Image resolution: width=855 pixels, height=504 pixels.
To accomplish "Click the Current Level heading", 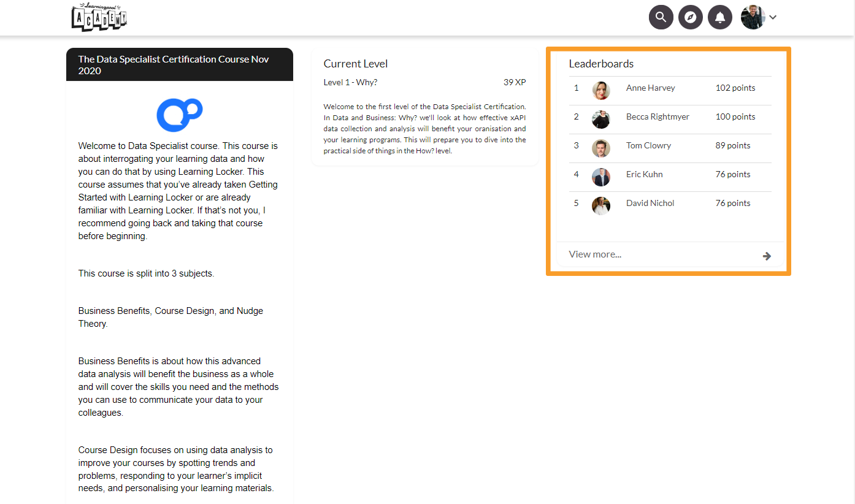I will (356, 64).
